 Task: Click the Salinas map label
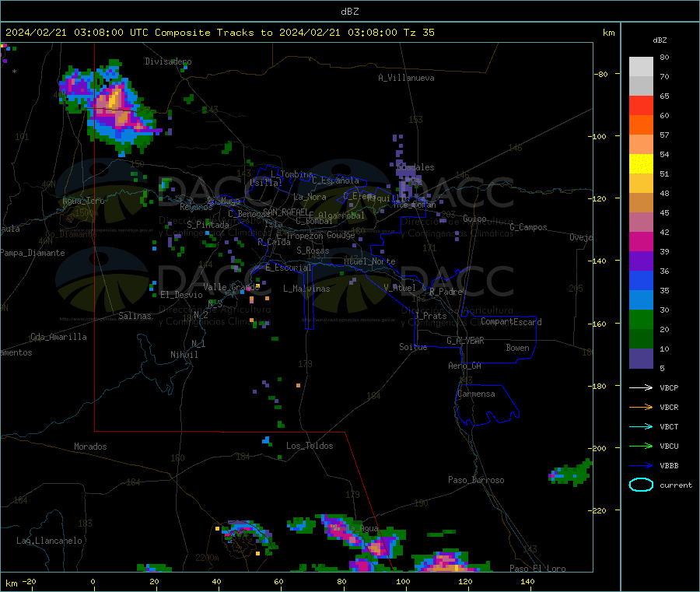coord(135,316)
